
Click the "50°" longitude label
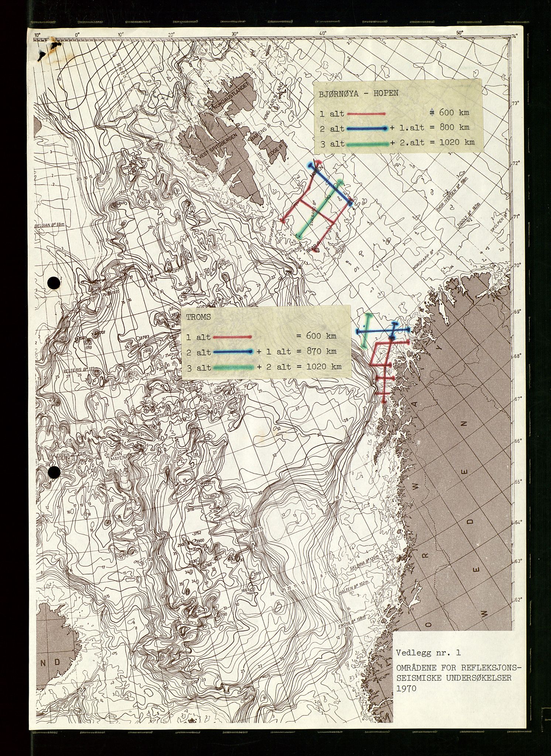pyautogui.click(x=460, y=32)
